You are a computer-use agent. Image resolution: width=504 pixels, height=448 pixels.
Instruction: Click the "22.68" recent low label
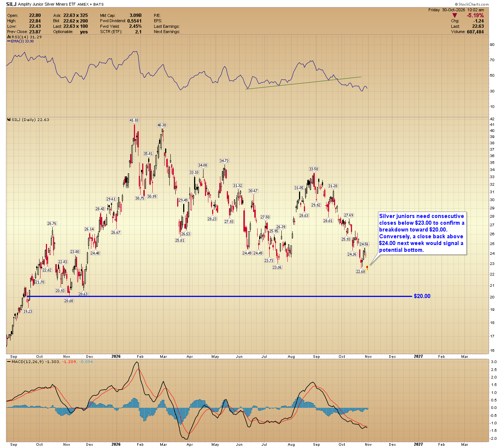(x=361, y=272)
